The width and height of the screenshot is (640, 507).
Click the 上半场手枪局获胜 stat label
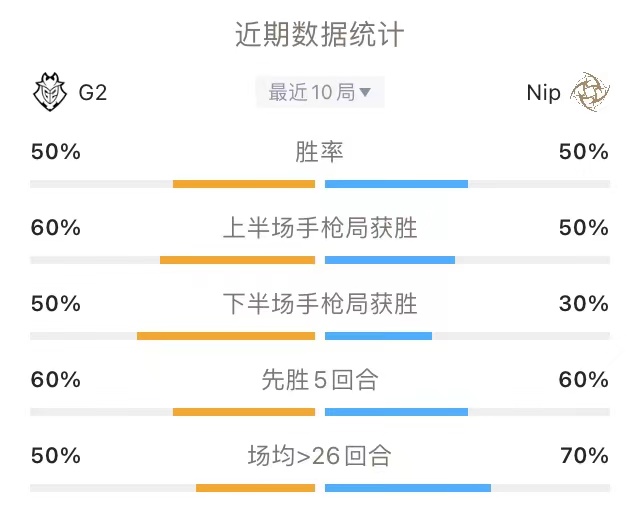(x=320, y=228)
